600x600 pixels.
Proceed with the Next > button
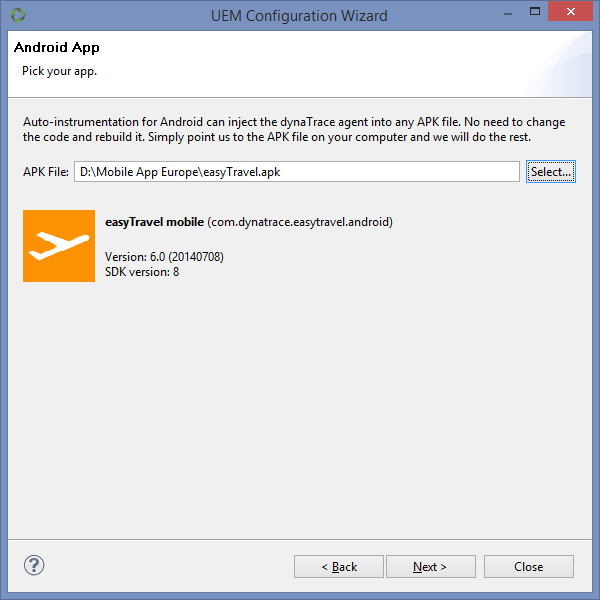pyautogui.click(x=430, y=566)
